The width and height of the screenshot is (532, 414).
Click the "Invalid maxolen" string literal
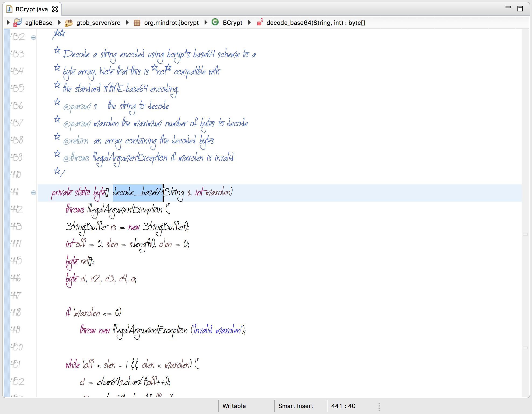(x=218, y=330)
